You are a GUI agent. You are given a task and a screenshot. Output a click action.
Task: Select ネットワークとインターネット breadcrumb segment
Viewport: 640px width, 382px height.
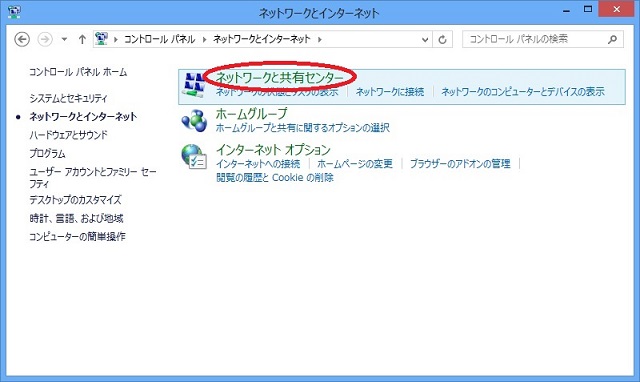point(262,39)
